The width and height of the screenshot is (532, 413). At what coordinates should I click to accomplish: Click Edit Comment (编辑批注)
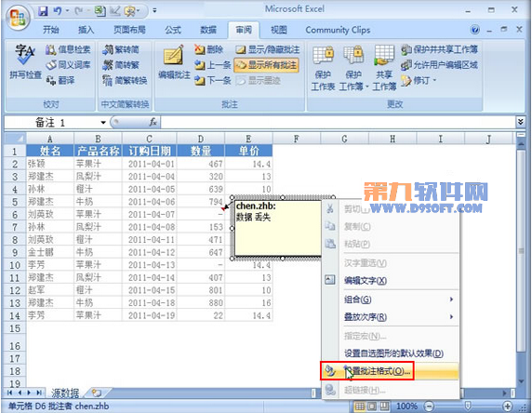tap(174, 62)
